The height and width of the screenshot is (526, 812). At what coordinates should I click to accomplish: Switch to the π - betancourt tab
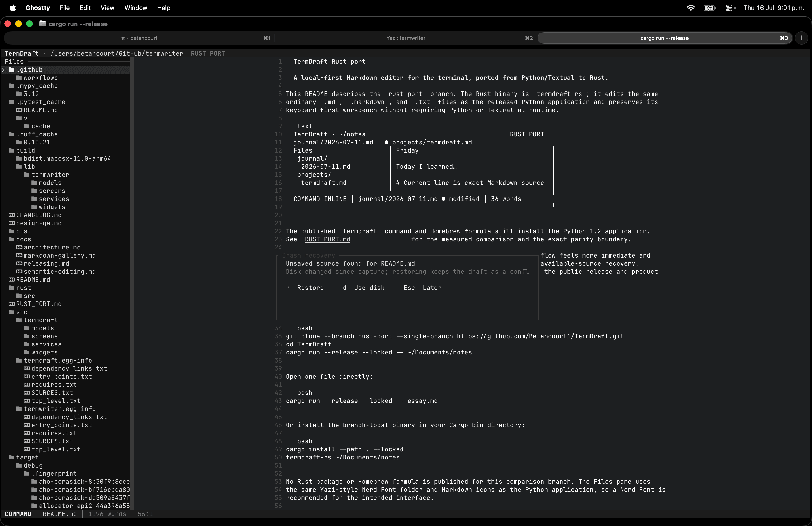139,38
